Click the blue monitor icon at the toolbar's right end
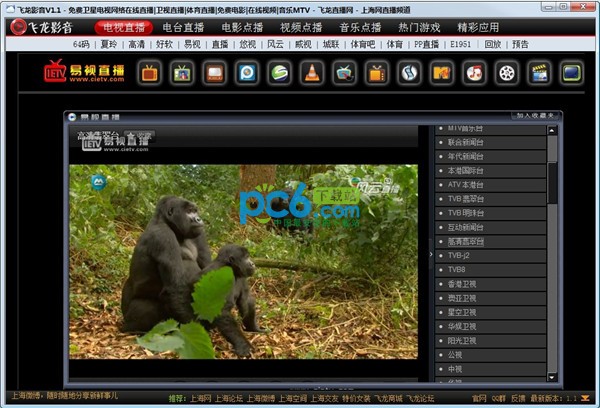This screenshot has height=408, width=600. [x=572, y=72]
